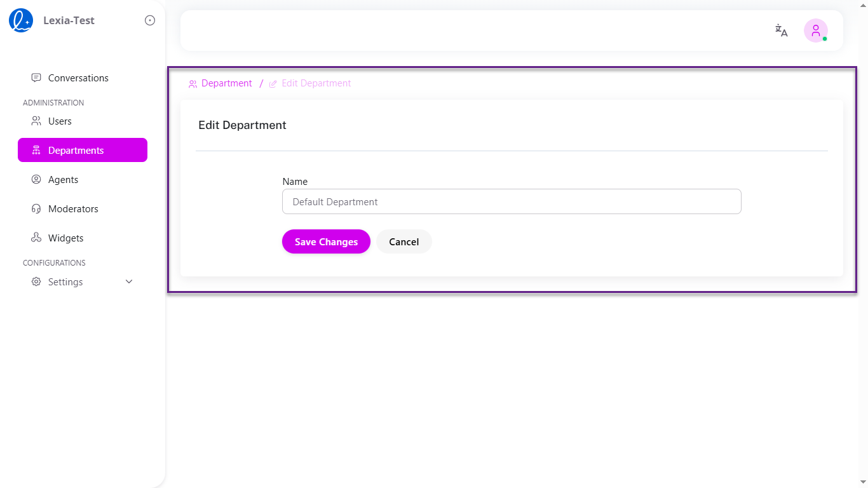The image size is (868, 488).
Task: Click the Settings gear icon
Action: pyautogui.click(x=36, y=281)
